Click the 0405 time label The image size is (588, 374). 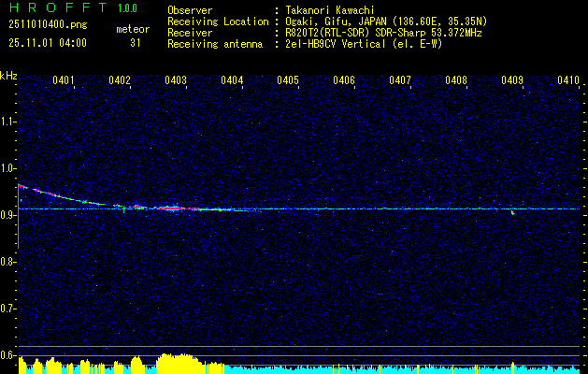tap(288, 81)
